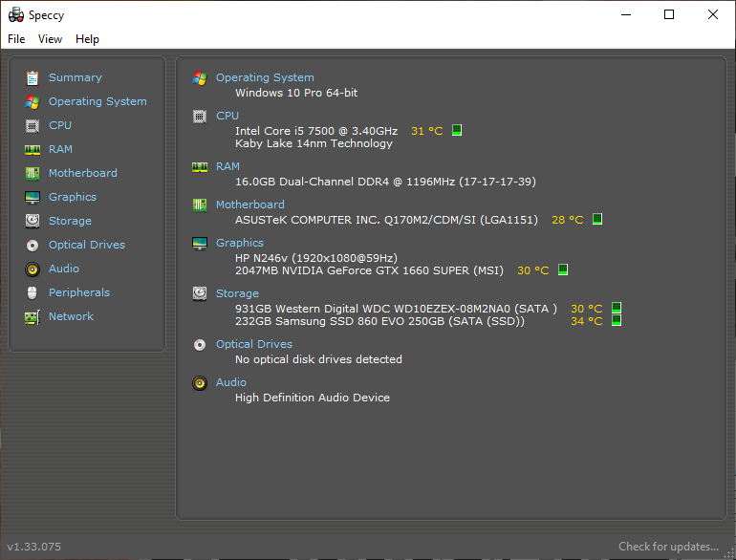Click the motherboard temperature value 28 °C
Screen dimensions: 736x560
[x=568, y=220]
